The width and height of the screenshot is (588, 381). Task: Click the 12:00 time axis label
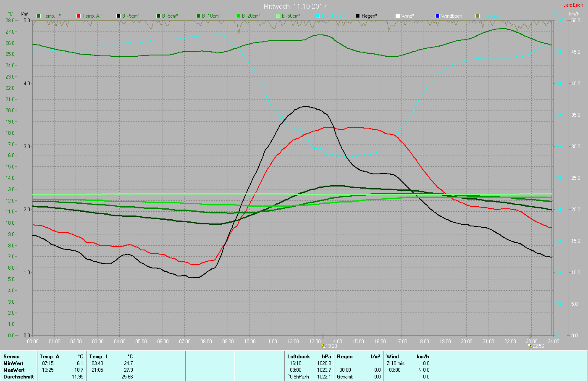[x=293, y=342]
